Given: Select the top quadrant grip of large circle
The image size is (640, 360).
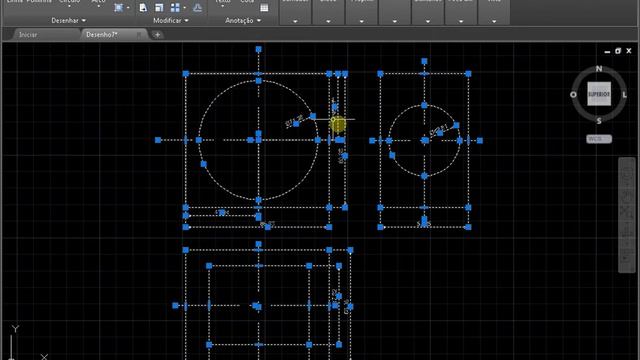Looking at the screenshot, I should (258, 81).
